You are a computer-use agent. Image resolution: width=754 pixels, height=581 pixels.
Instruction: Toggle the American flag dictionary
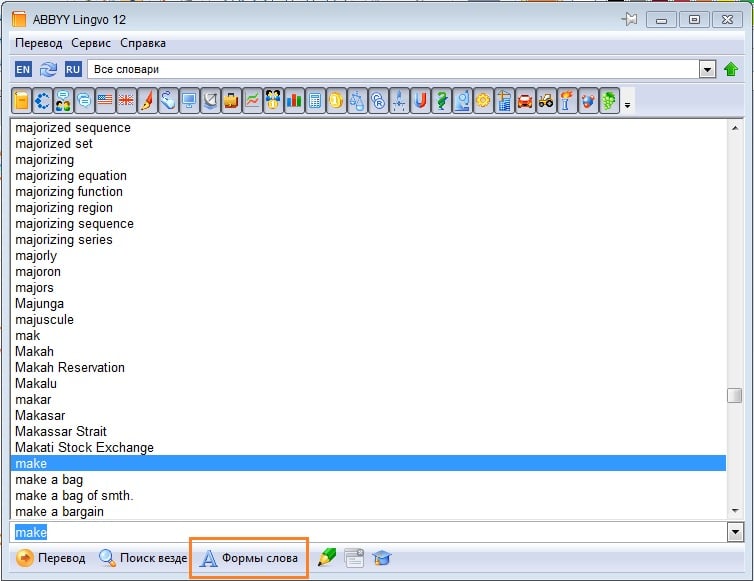coord(105,101)
